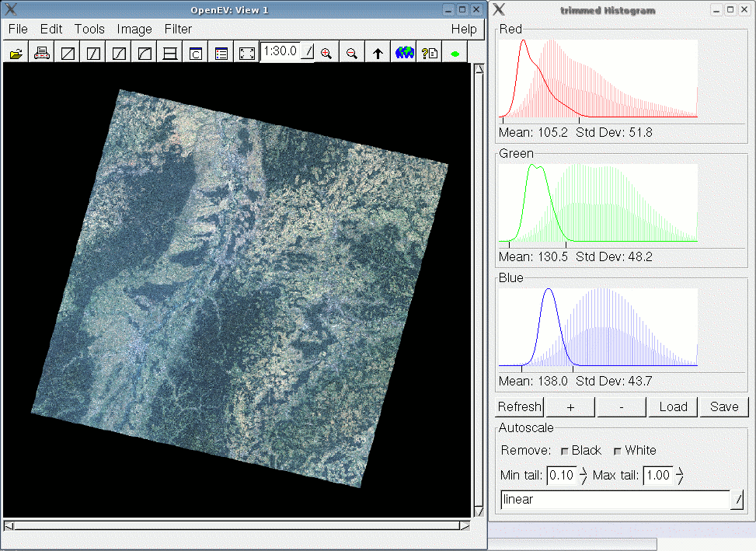Open the Tools menu

click(x=89, y=29)
